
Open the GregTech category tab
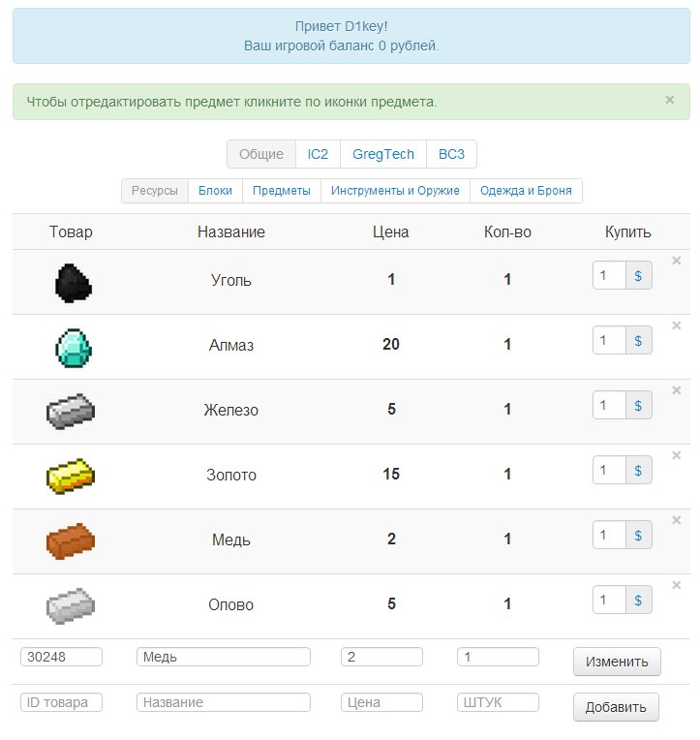pos(383,154)
